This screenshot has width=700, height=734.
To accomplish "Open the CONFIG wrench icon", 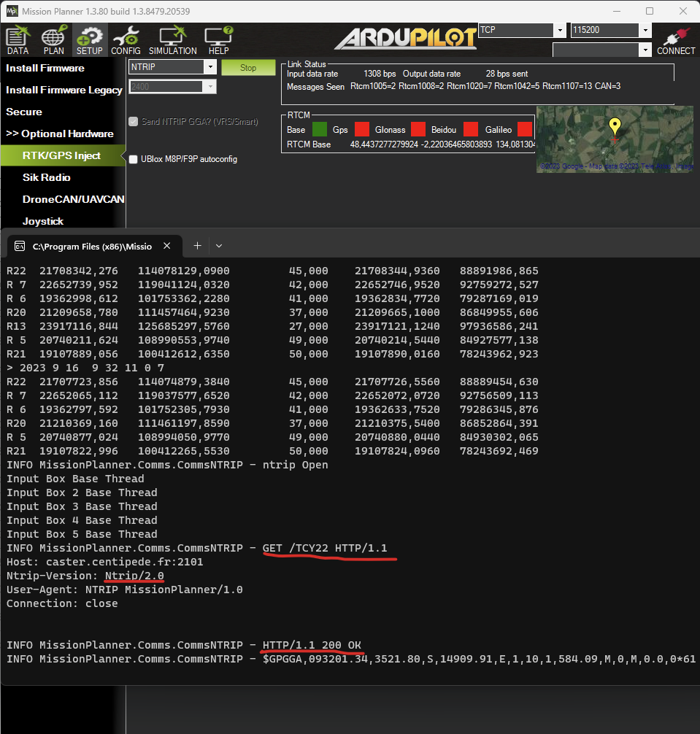I will click(x=126, y=40).
